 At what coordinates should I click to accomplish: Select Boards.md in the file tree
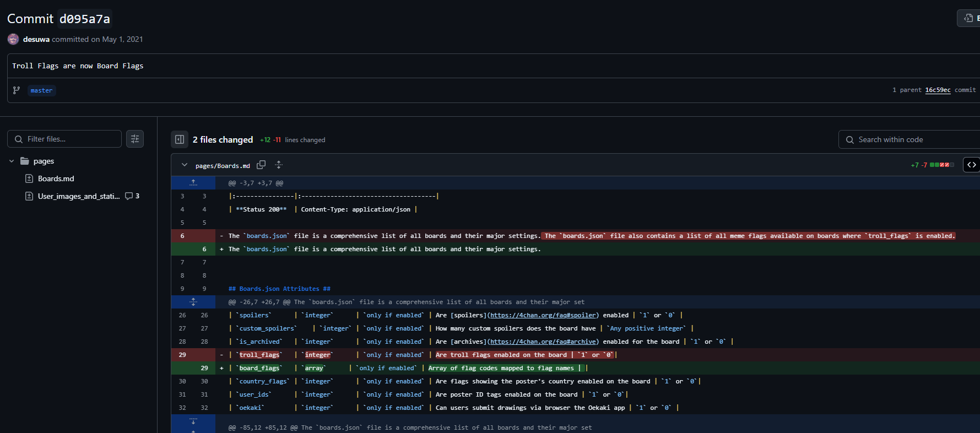tap(56, 178)
